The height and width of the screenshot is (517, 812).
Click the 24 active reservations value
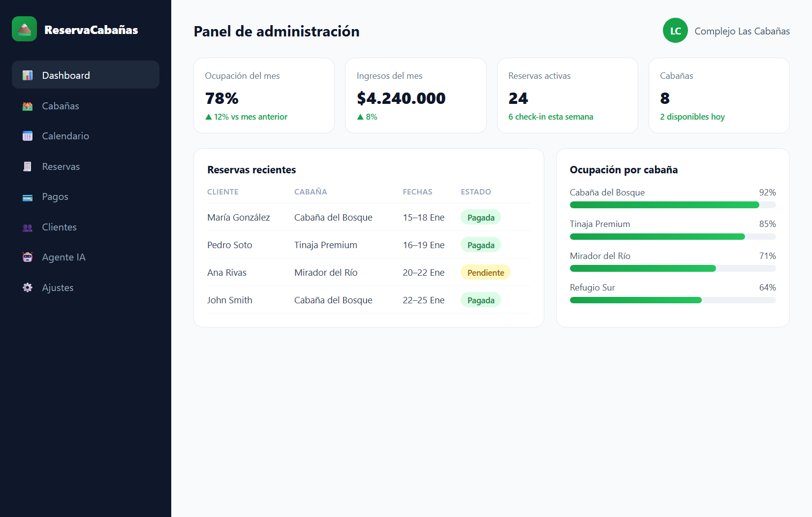pyautogui.click(x=518, y=98)
